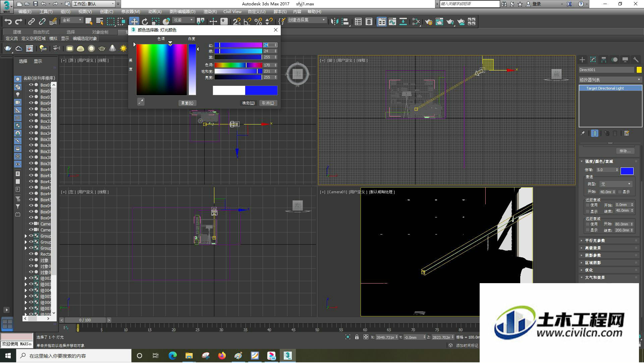Enable Far Attenuation Show checkbox

click(588, 230)
